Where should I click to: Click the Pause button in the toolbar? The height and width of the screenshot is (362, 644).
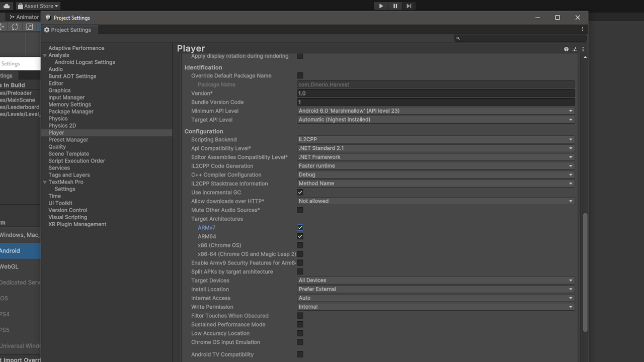[x=395, y=6]
